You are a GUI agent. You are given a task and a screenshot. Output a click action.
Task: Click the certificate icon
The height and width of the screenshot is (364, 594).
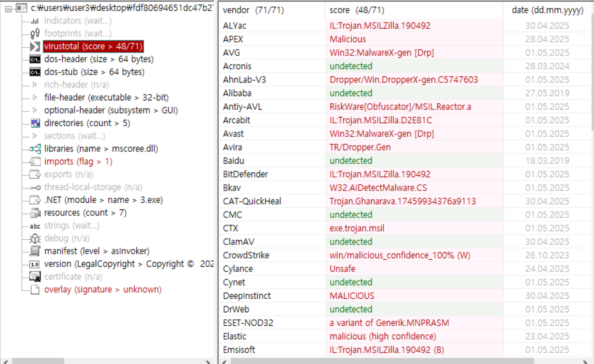tap(35, 276)
